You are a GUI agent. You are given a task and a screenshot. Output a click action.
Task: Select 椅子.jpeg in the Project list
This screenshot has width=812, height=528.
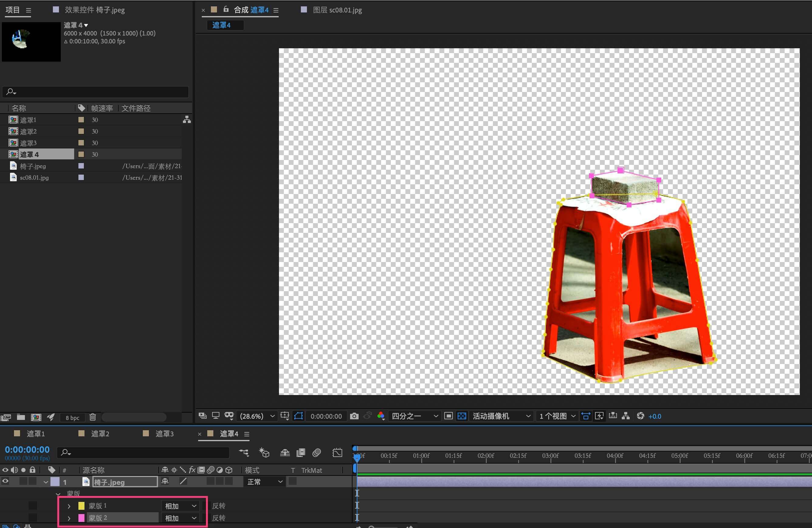click(33, 166)
